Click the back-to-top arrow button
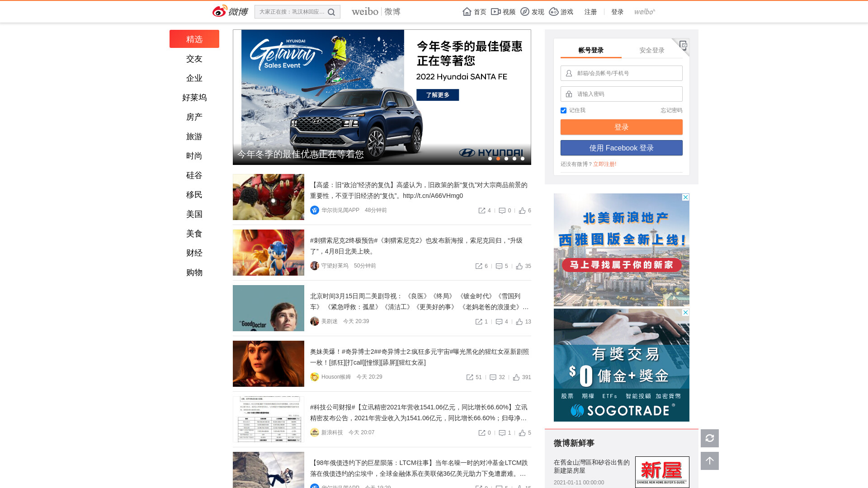868x488 pixels. coord(710,461)
